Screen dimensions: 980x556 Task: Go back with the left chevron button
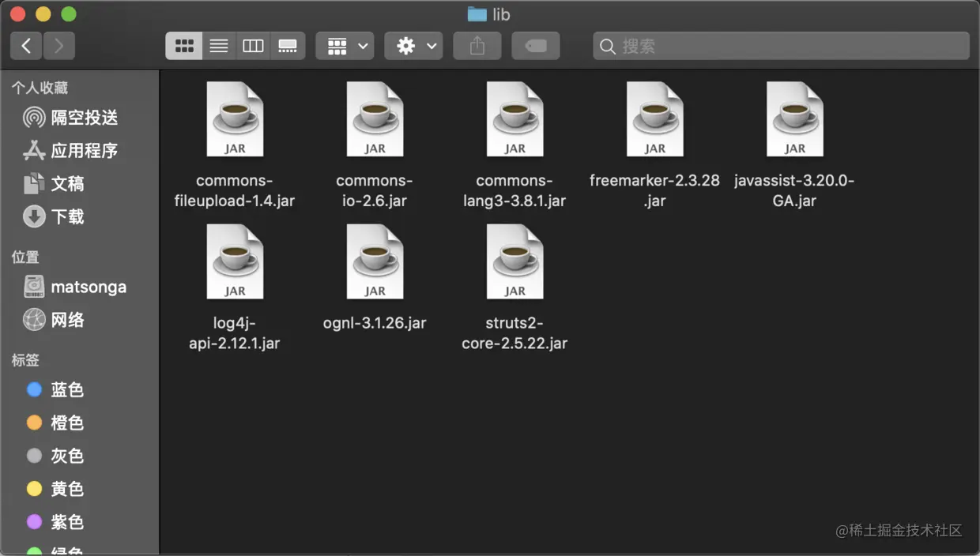26,46
